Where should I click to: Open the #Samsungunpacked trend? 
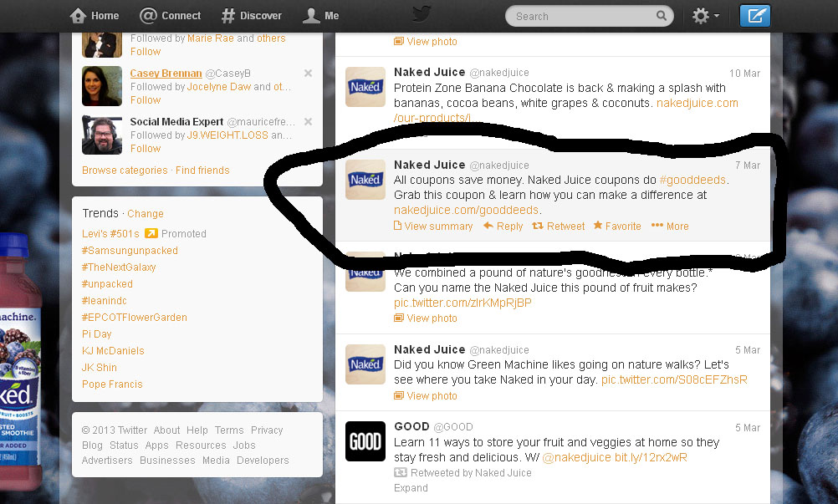pyautogui.click(x=130, y=251)
